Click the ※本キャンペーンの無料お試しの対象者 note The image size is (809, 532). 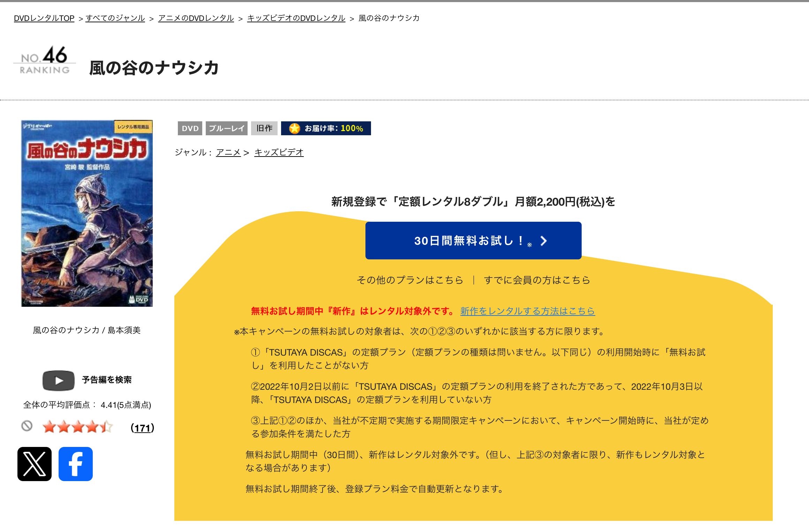[x=420, y=331]
